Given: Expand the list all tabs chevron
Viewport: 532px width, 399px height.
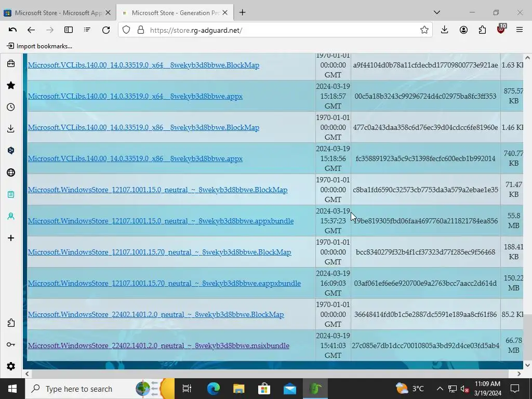Looking at the screenshot, I should click(437, 12).
